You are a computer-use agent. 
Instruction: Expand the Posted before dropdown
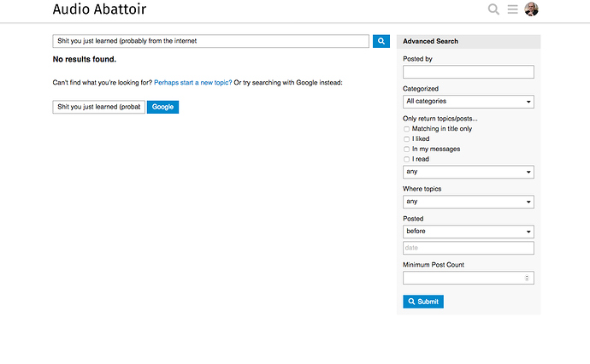(468, 232)
